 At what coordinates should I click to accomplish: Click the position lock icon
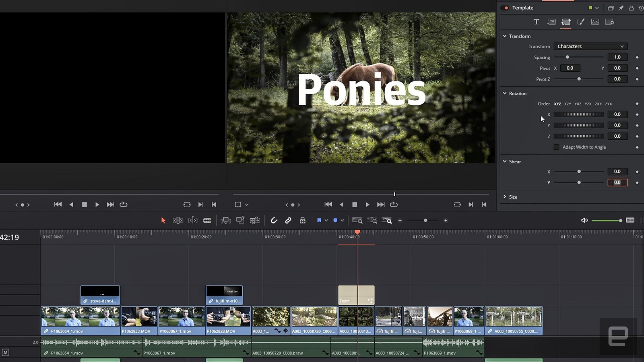(x=302, y=220)
